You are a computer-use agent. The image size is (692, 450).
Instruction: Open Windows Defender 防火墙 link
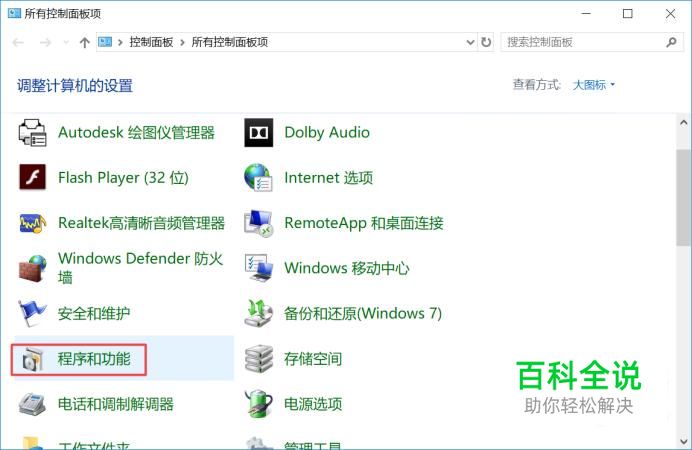click(140, 268)
